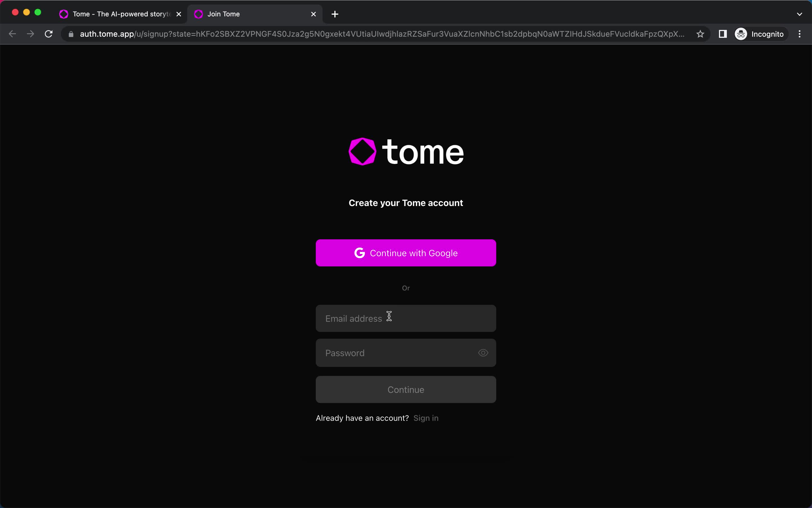Click the gray Continue button
The width and height of the screenshot is (812, 508).
point(406,389)
